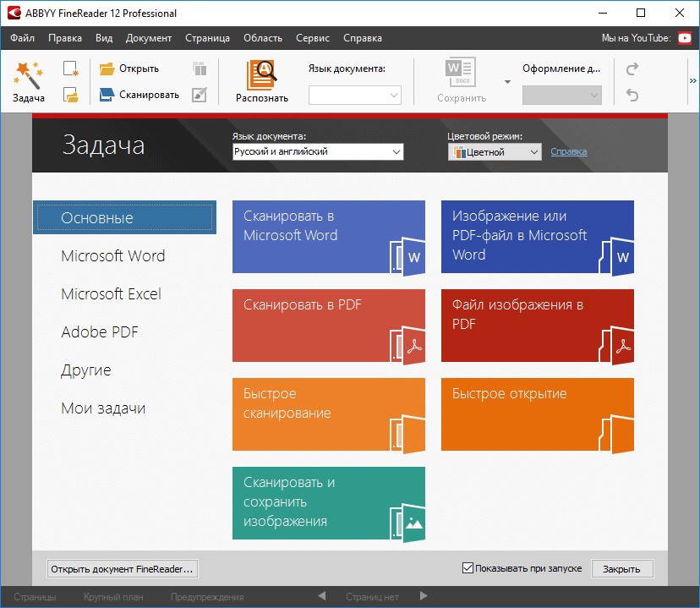Click the color mode icon in Цветной box
The height and width of the screenshot is (608, 700).
[x=459, y=152]
